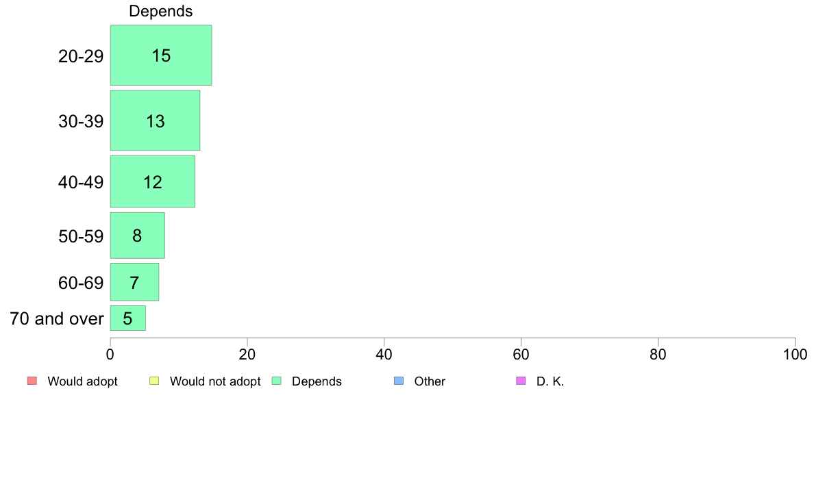
Task: Click the Other legend label text
Action: pyautogui.click(x=430, y=381)
